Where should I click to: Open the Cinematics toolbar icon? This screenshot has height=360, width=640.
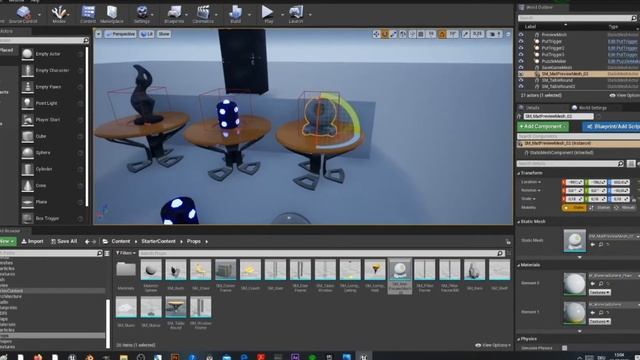tap(203, 14)
